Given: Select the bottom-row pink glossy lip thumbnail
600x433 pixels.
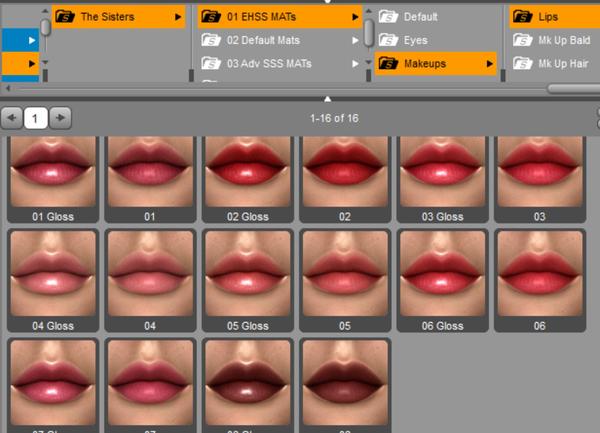Looking at the screenshot, I should (53, 385).
